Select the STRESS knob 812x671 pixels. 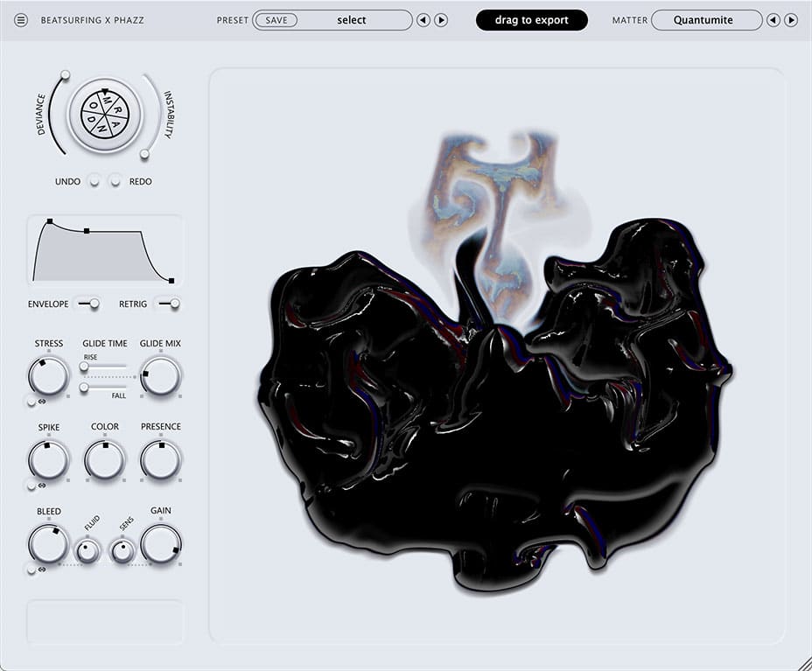tap(48, 376)
